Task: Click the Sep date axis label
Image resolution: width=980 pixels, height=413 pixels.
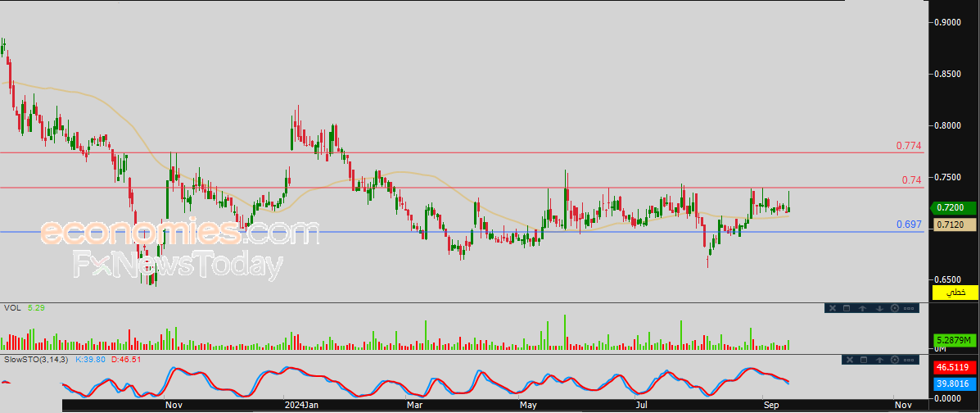Action: tap(772, 406)
